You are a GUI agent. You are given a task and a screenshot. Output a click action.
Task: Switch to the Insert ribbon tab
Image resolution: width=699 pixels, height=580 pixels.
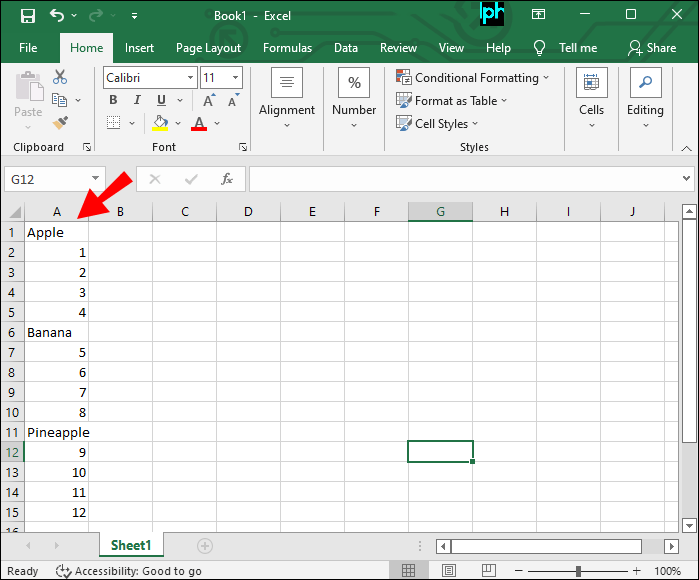[139, 47]
